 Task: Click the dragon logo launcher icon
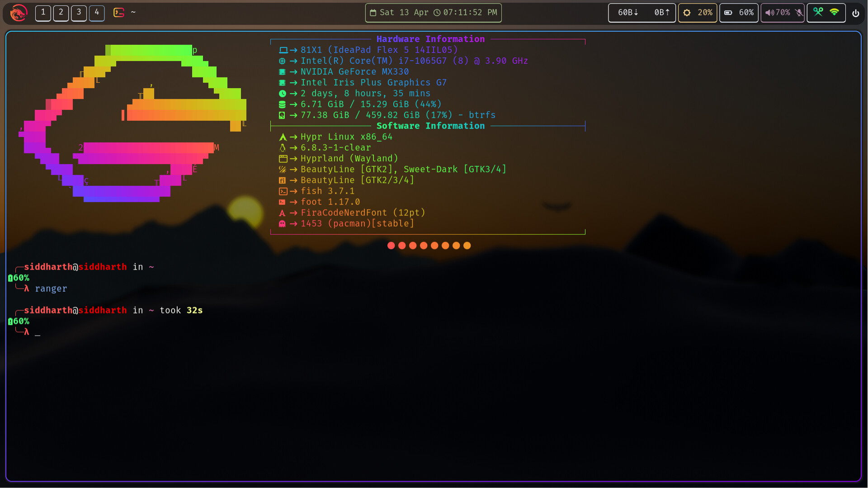18,13
